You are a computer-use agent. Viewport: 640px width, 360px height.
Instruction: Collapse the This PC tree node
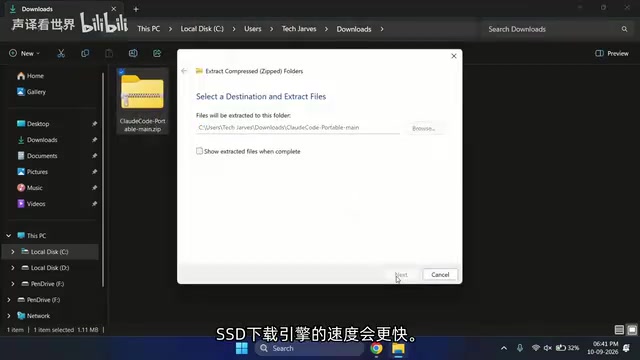9,236
